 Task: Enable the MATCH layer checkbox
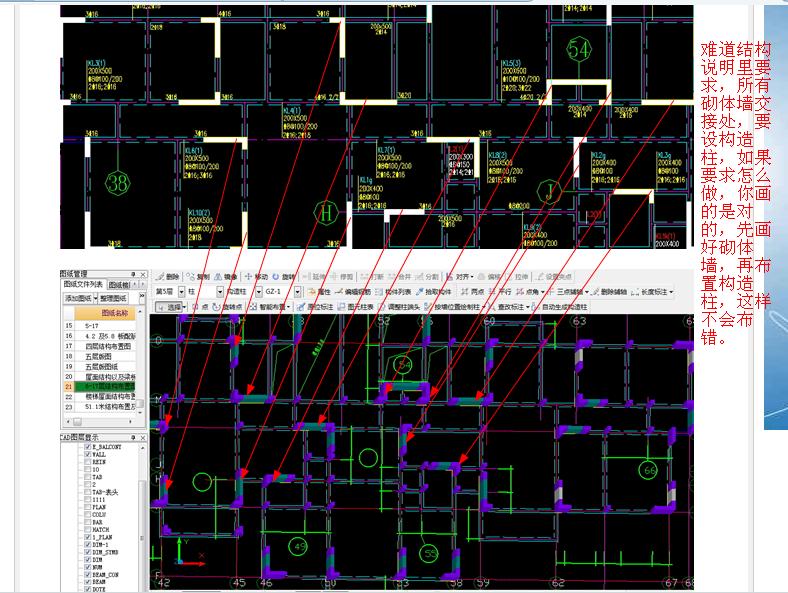click(88, 530)
